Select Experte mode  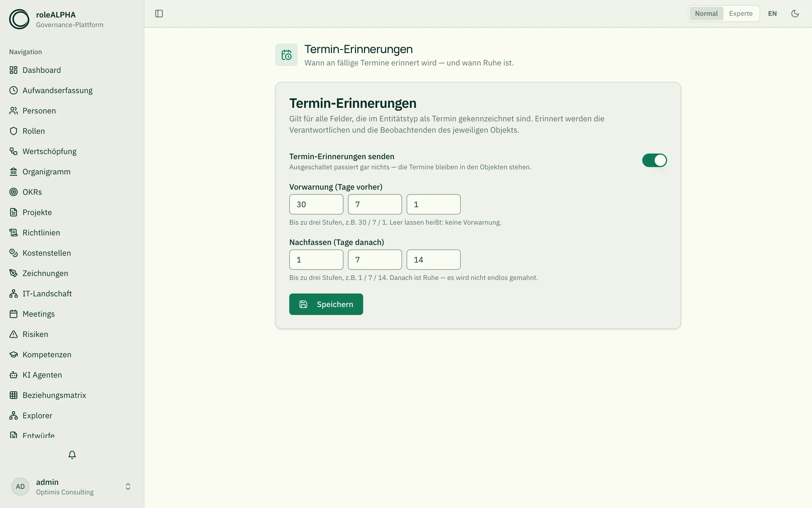click(x=741, y=14)
